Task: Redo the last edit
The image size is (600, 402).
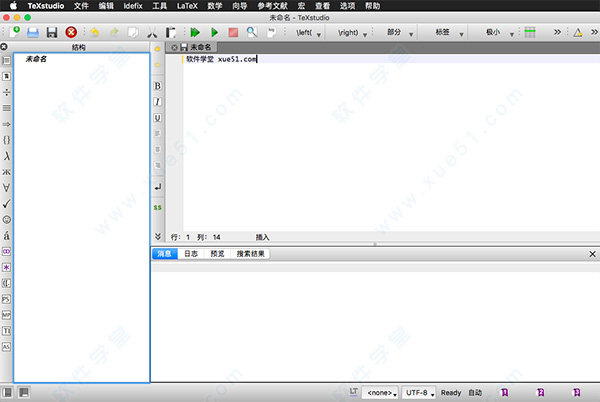Action: coord(114,33)
